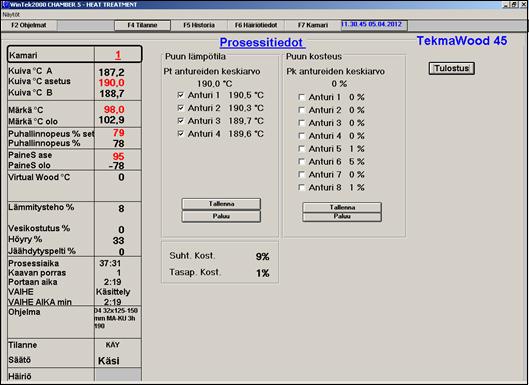Click the WinTek2000 title bar icon
This screenshot has width=529, height=386.
click(x=5, y=5)
